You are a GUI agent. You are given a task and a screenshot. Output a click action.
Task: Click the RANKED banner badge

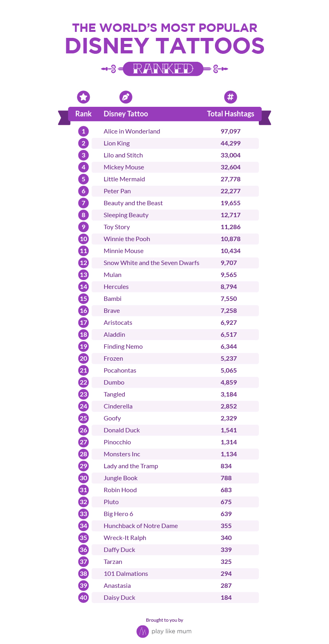pos(163,69)
